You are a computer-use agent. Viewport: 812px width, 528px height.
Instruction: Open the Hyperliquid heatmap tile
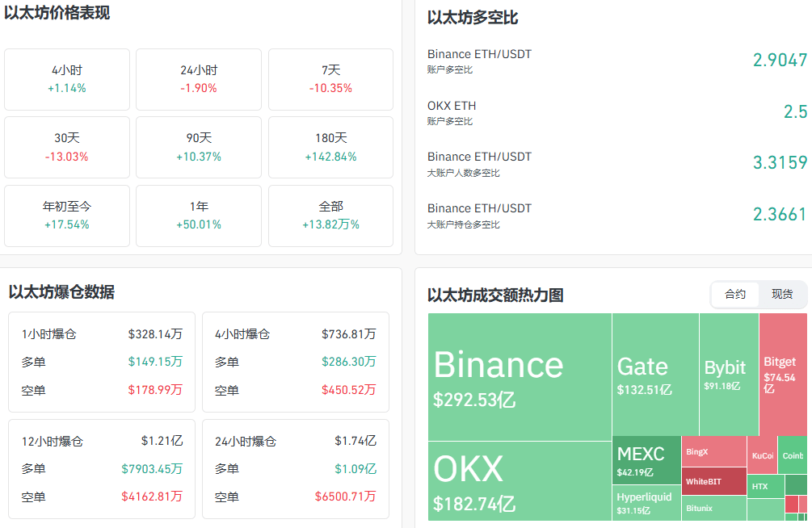pos(646,502)
